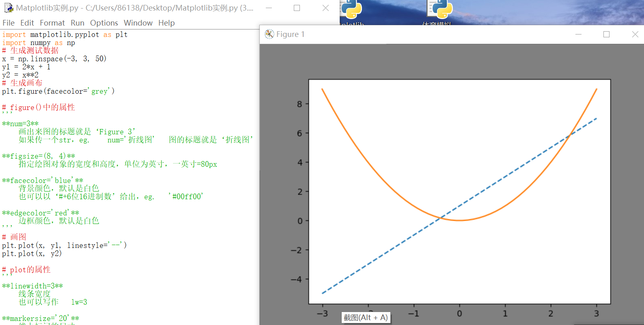Click the docstring heading '**num=3**'
This screenshot has width=644, height=325.
pos(20,124)
